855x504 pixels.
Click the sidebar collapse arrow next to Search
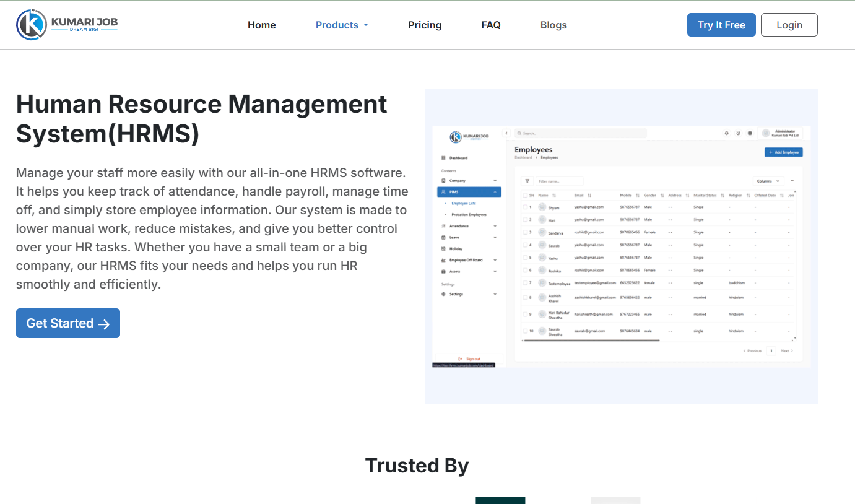point(506,133)
